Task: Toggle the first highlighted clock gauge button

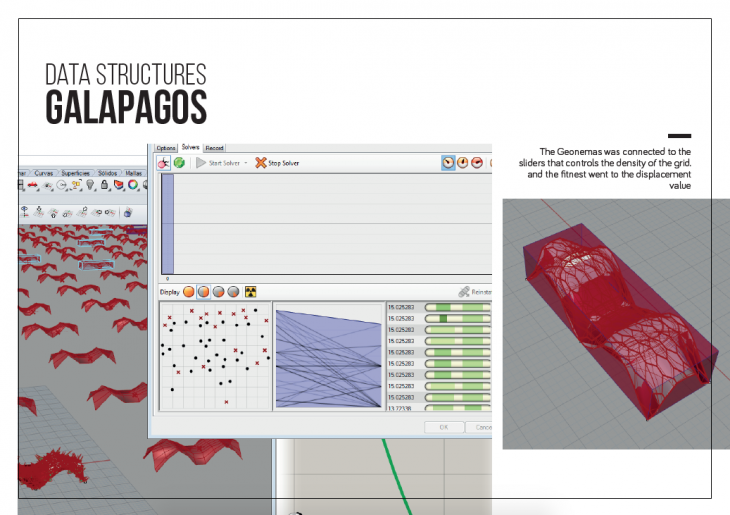Action: 449,162
